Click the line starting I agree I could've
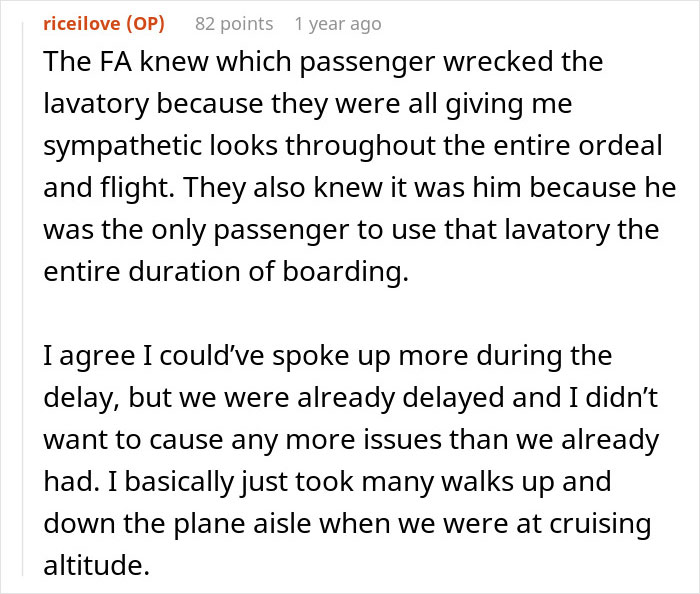 pyautogui.click(x=328, y=356)
